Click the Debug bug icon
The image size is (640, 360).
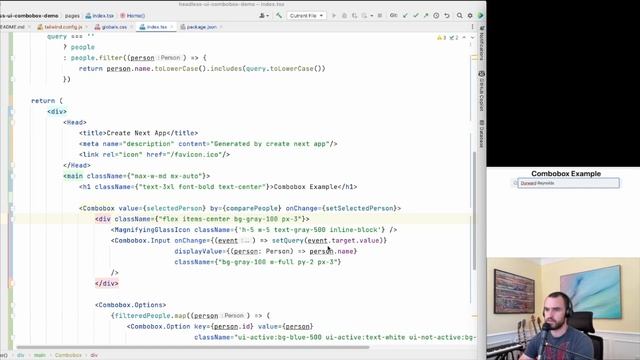(x=344, y=16)
